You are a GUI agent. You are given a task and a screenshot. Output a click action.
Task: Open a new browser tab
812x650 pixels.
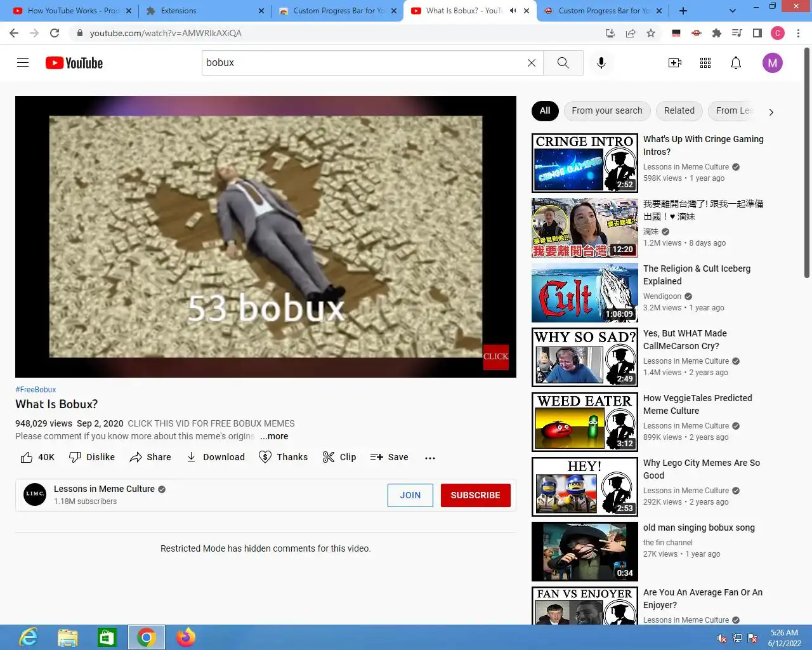(x=683, y=11)
